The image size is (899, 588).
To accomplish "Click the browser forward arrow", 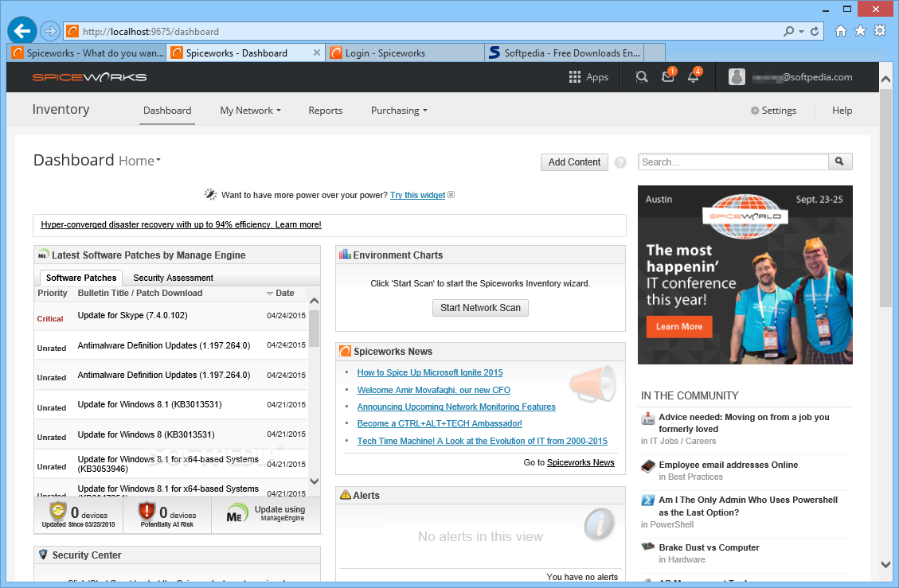I will (x=50, y=30).
